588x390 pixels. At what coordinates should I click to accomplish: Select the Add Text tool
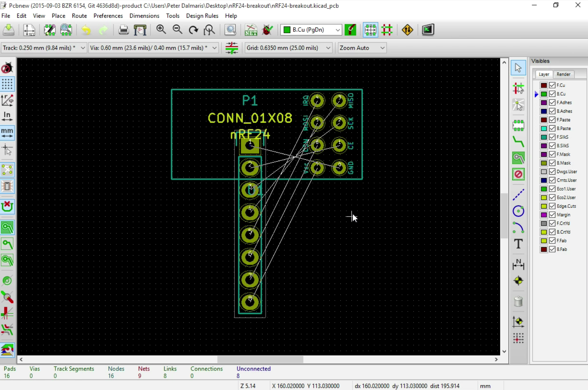(x=518, y=244)
